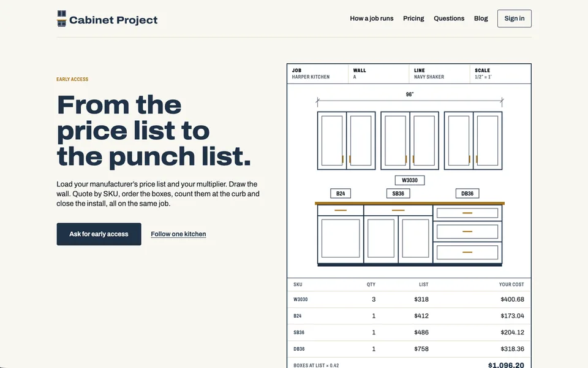Click the 96" dimension label
This screenshot has width=588, height=368.
pyautogui.click(x=410, y=94)
